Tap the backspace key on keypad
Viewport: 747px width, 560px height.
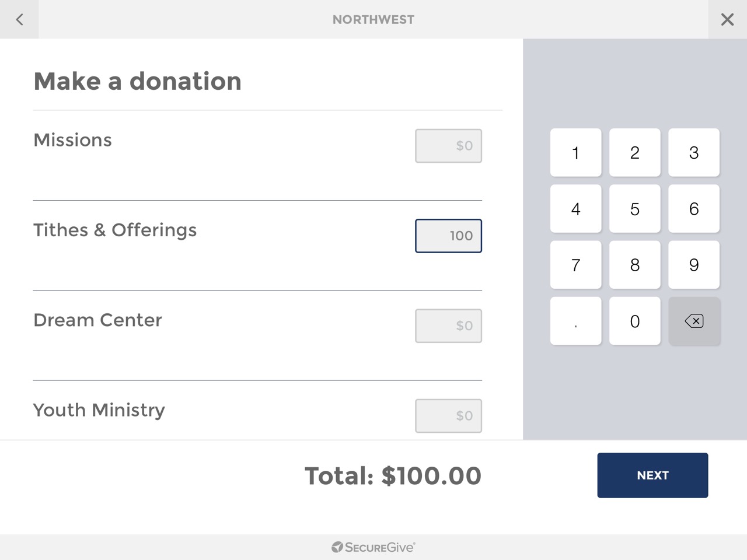(694, 321)
